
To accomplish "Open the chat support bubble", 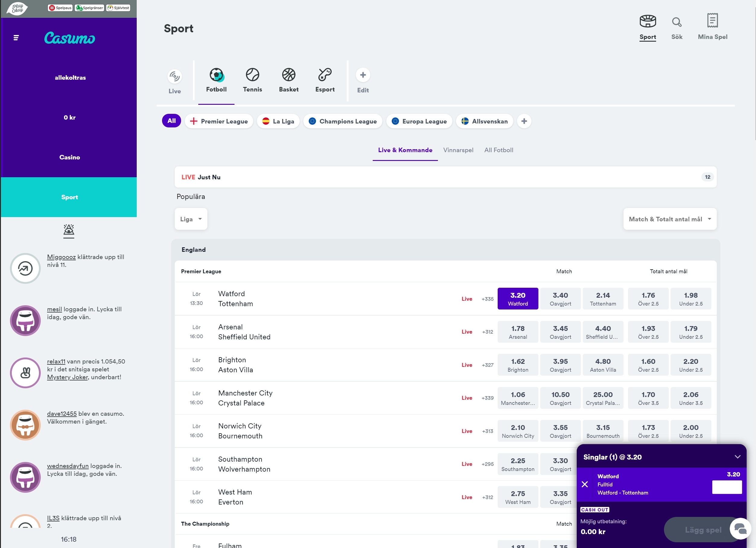I will (x=740, y=529).
